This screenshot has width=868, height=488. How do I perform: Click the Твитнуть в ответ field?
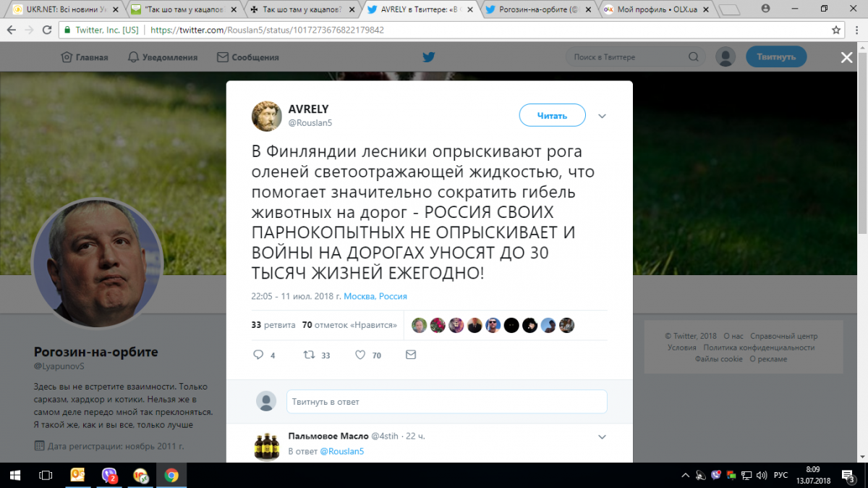point(446,401)
